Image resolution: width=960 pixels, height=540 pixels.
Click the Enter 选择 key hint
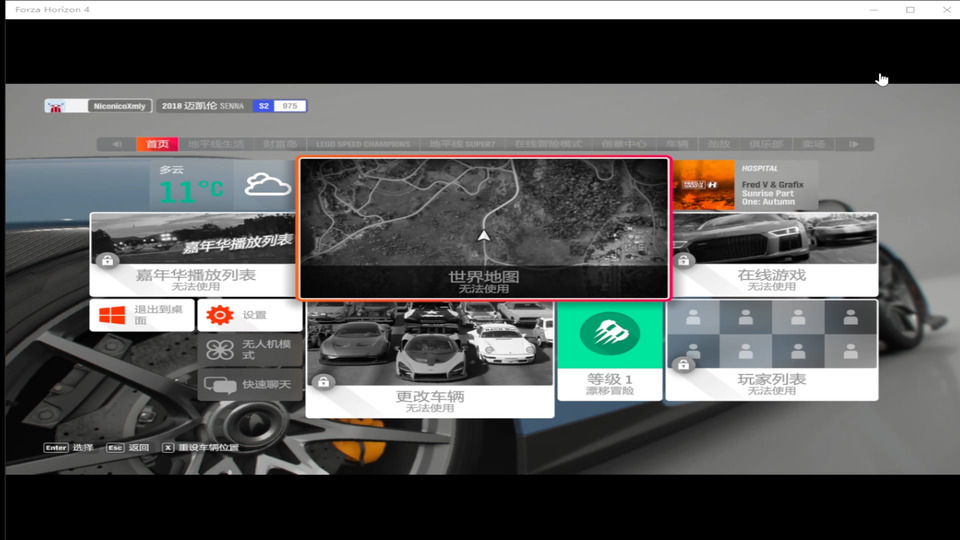69,448
